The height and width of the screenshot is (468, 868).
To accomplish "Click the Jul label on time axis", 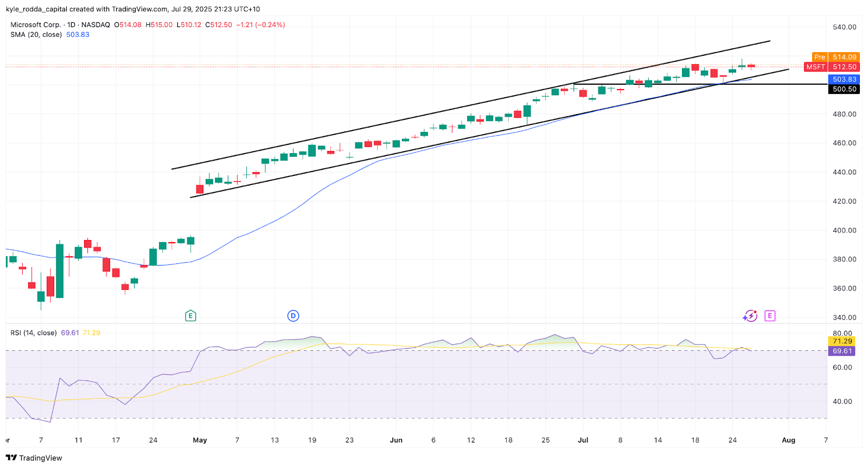I will (583, 440).
